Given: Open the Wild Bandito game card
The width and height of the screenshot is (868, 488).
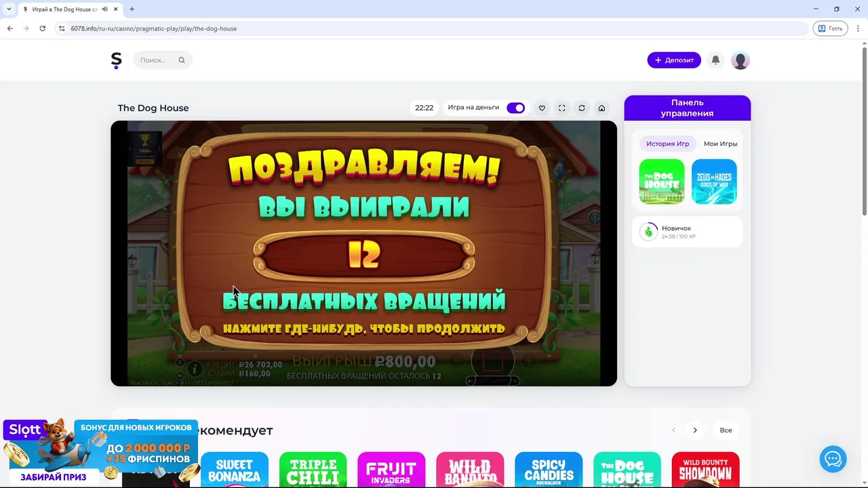Looking at the screenshot, I should coord(470,470).
